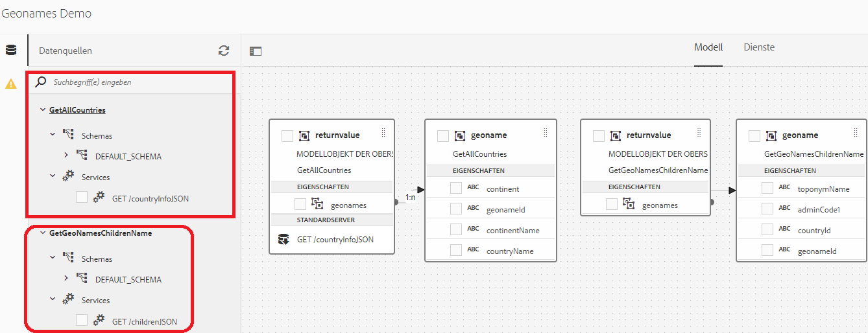Open the data sources database icon
Viewport: 868px width, 333px height.
[x=11, y=51]
